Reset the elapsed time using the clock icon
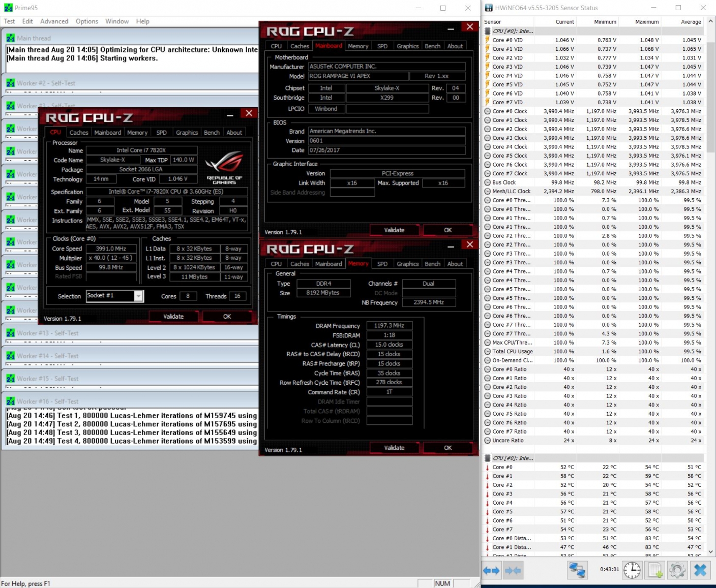The image size is (716, 588). (632, 570)
